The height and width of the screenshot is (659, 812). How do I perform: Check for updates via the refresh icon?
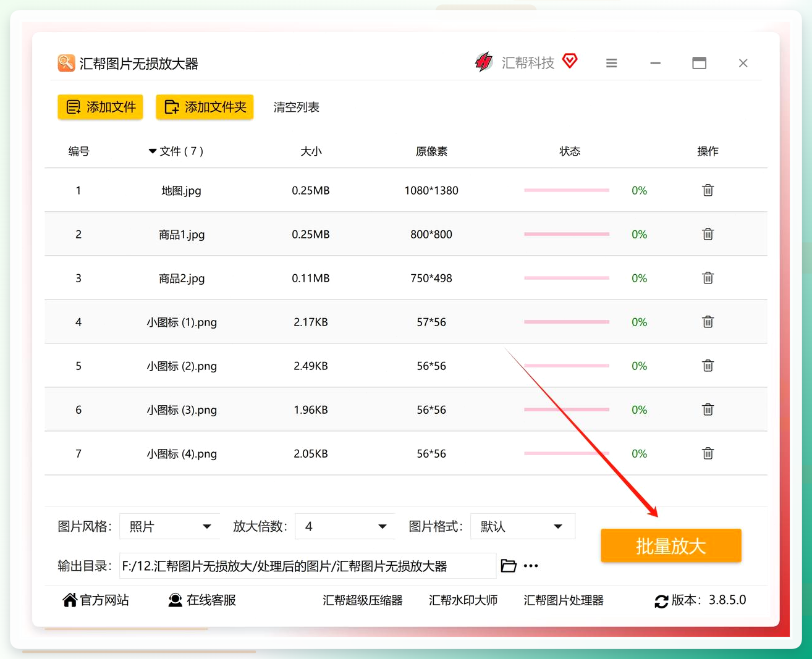tap(661, 601)
